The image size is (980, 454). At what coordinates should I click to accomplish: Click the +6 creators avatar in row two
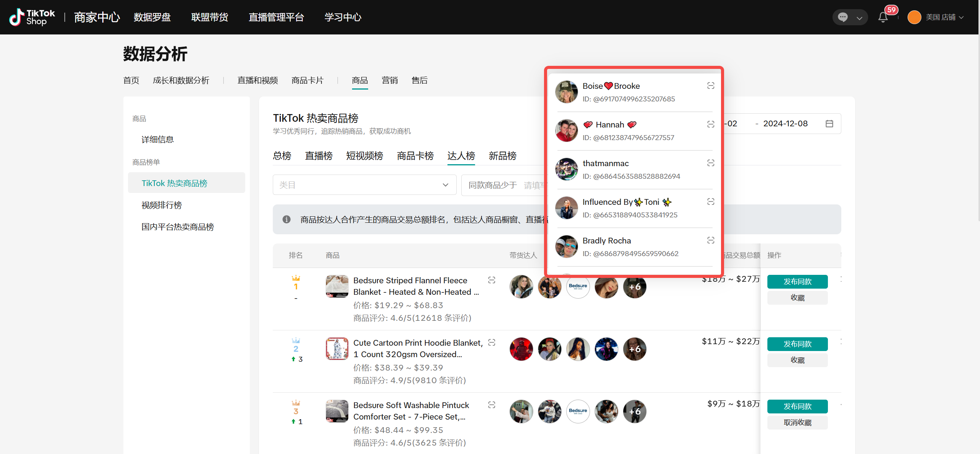pos(634,349)
